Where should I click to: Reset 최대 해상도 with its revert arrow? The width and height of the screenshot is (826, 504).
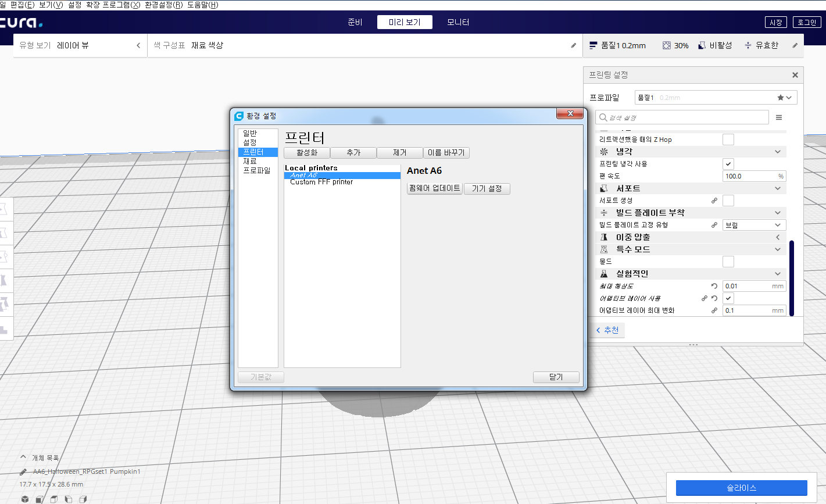(x=714, y=286)
